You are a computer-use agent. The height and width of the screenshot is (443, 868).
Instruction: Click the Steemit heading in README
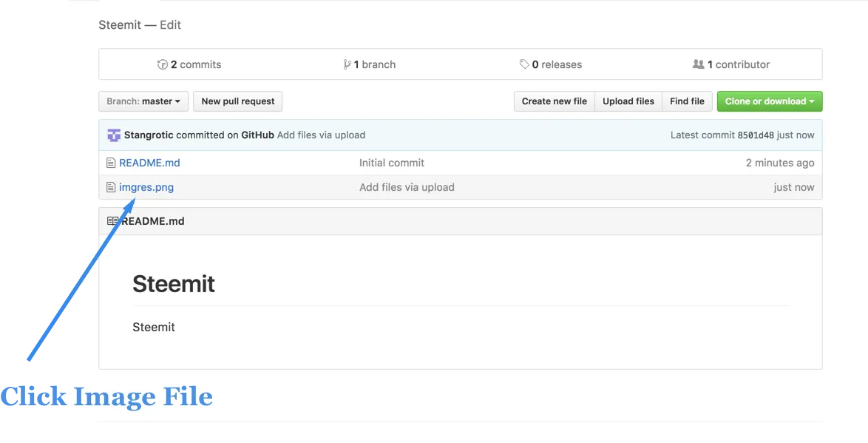(174, 284)
